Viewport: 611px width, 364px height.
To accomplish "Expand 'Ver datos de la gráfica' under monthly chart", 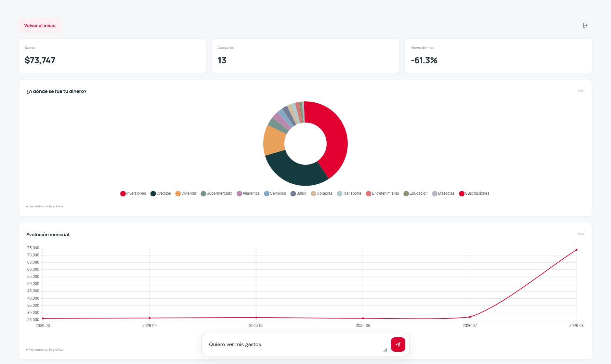I will 45,350.
